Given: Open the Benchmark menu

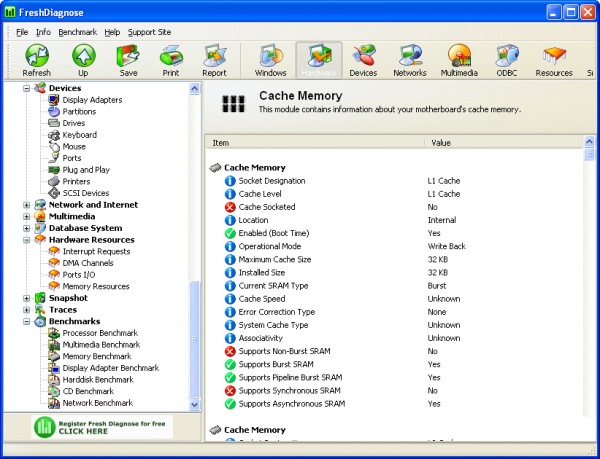Looking at the screenshot, I should click(x=78, y=32).
